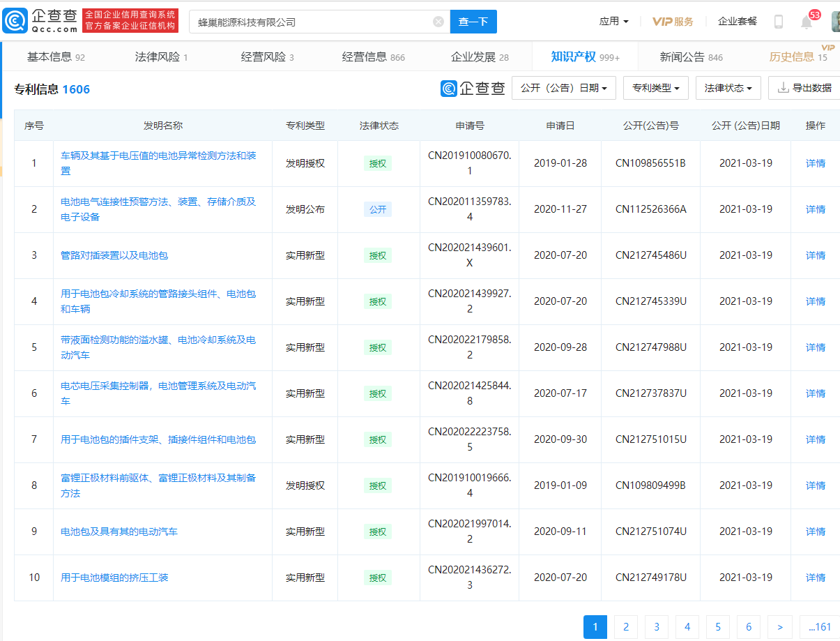Click the Qcc.com logo icon
The height and width of the screenshot is (641, 840).
coord(16,21)
